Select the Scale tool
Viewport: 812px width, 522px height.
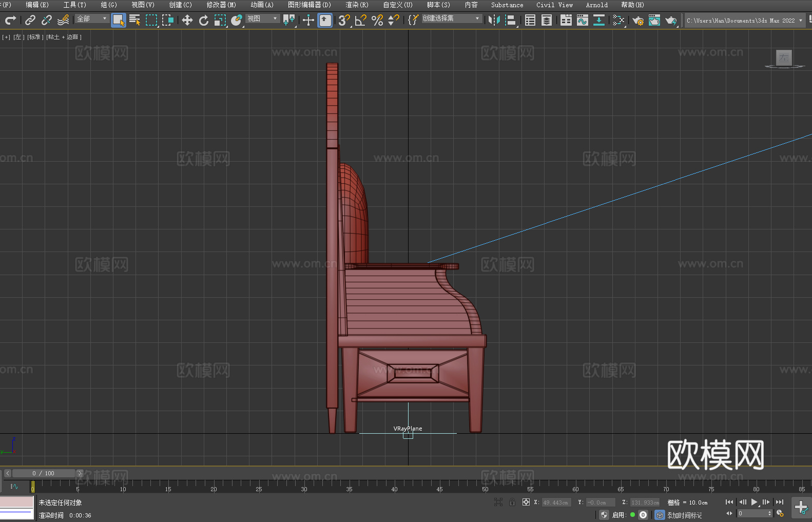pyautogui.click(x=220, y=20)
